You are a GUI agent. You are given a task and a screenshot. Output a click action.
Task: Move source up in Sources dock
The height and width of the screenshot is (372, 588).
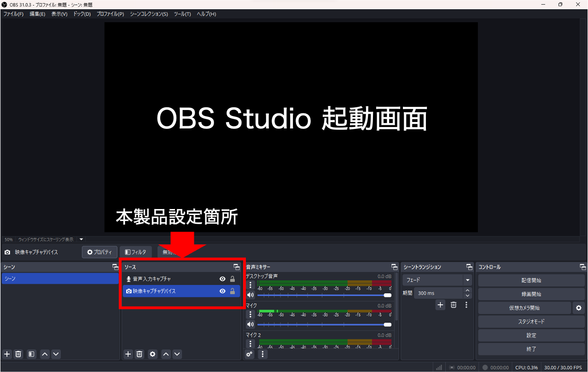pyautogui.click(x=166, y=354)
